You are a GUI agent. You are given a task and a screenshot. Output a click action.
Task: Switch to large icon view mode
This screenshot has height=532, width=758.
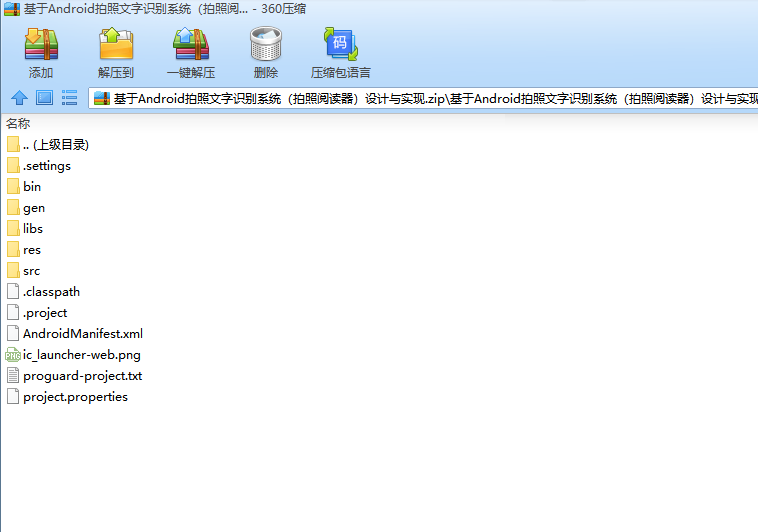click(44, 98)
